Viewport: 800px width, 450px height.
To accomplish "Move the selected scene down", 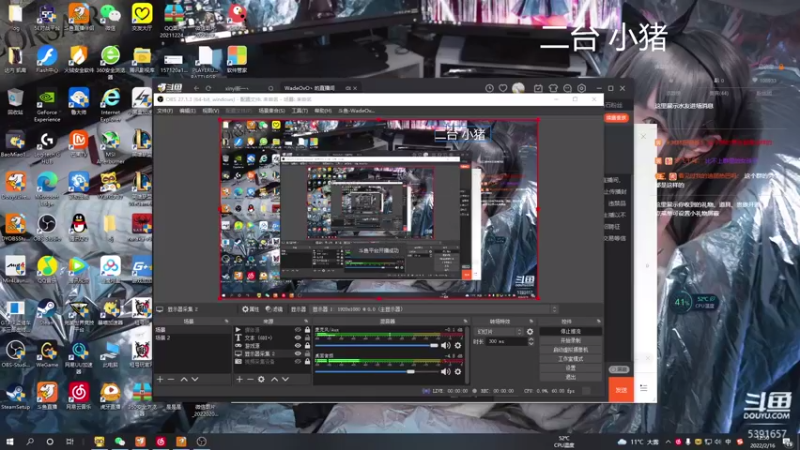I will (x=194, y=379).
